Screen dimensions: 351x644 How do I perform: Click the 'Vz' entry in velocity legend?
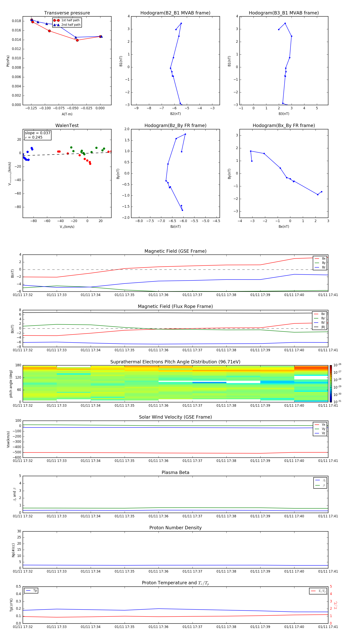[x=320, y=433]
